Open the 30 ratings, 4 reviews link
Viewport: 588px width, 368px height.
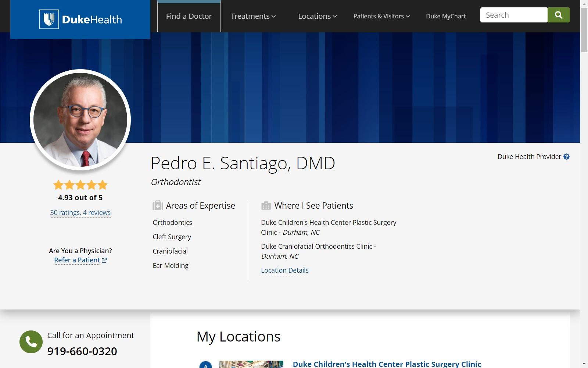[80, 212]
